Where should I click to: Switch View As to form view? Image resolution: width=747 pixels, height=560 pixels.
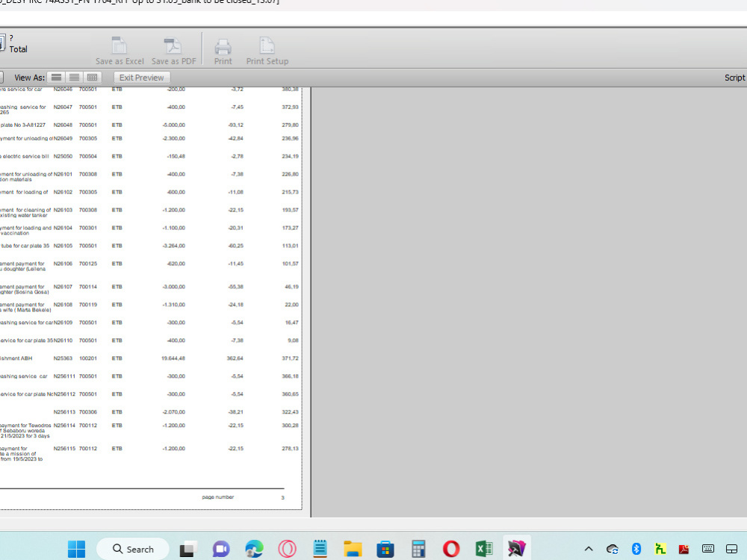[x=56, y=78]
